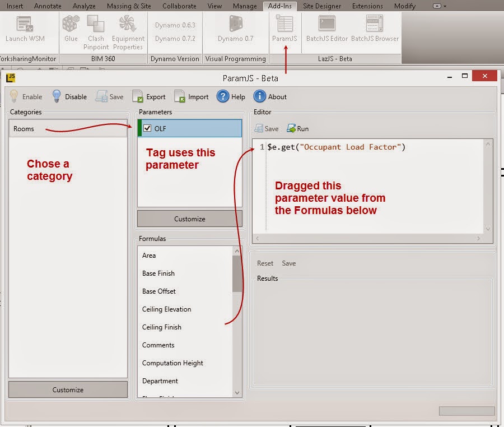Screen dimensions: 504x427
Task: Switch to the Extensions tab
Action: (367, 6)
